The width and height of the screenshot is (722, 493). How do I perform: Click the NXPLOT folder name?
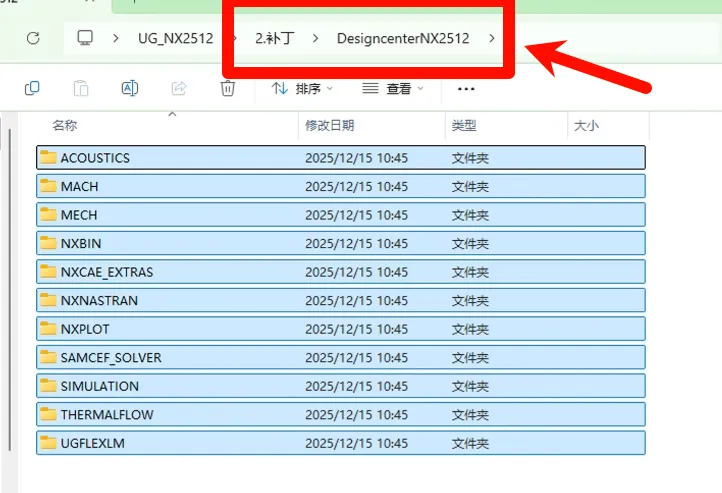coord(85,329)
